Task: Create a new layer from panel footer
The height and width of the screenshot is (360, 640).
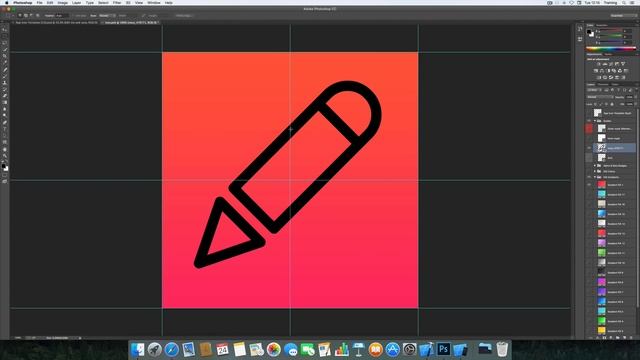Action: pyautogui.click(x=624, y=338)
